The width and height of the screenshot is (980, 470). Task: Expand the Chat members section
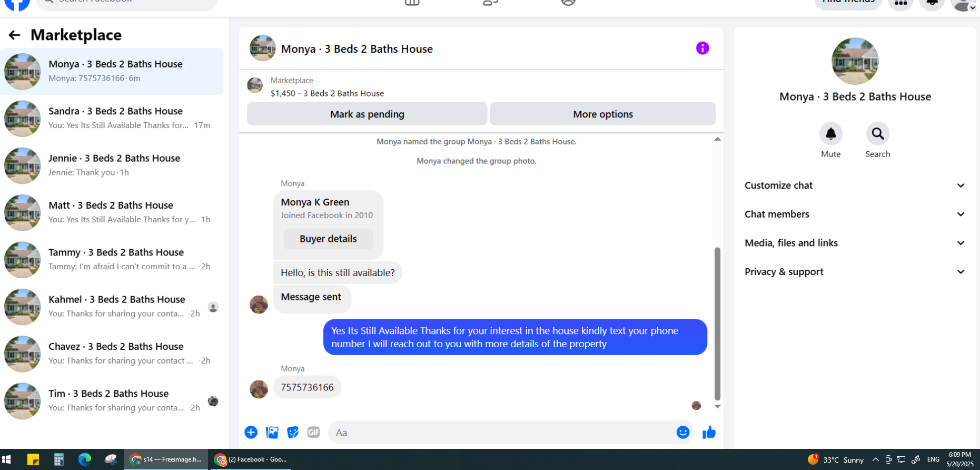pyautogui.click(x=855, y=214)
